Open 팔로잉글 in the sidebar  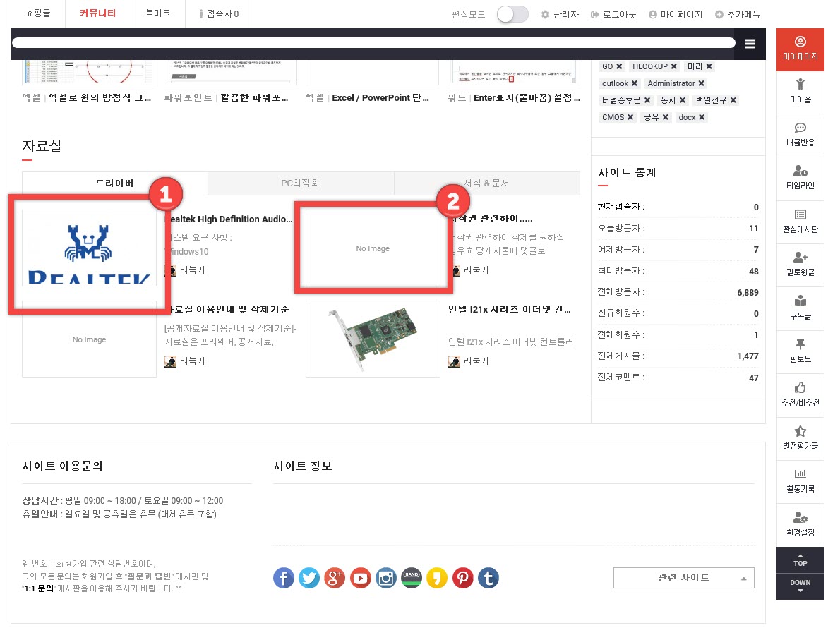(x=800, y=265)
